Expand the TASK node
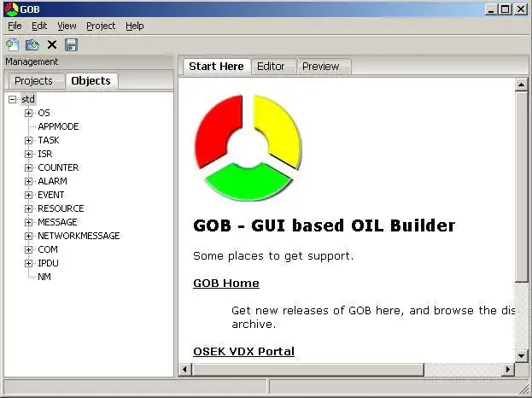Image resolution: width=532 pixels, height=398 pixels. [x=28, y=140]
